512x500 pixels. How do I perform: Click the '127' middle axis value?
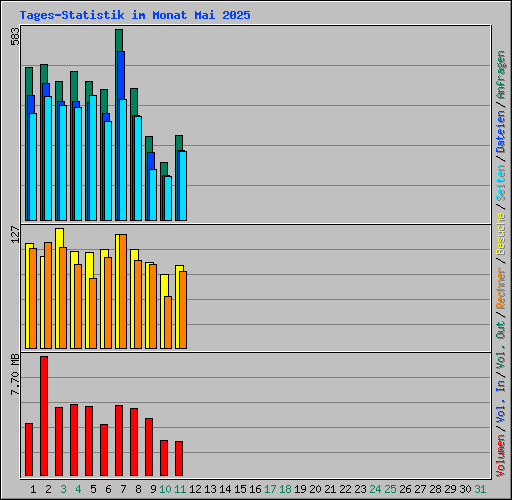tap(15, 234)
